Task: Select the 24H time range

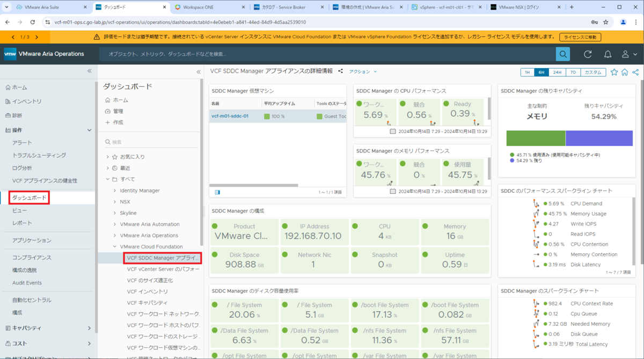Action: pyautogui.click(x=557, y=72)
